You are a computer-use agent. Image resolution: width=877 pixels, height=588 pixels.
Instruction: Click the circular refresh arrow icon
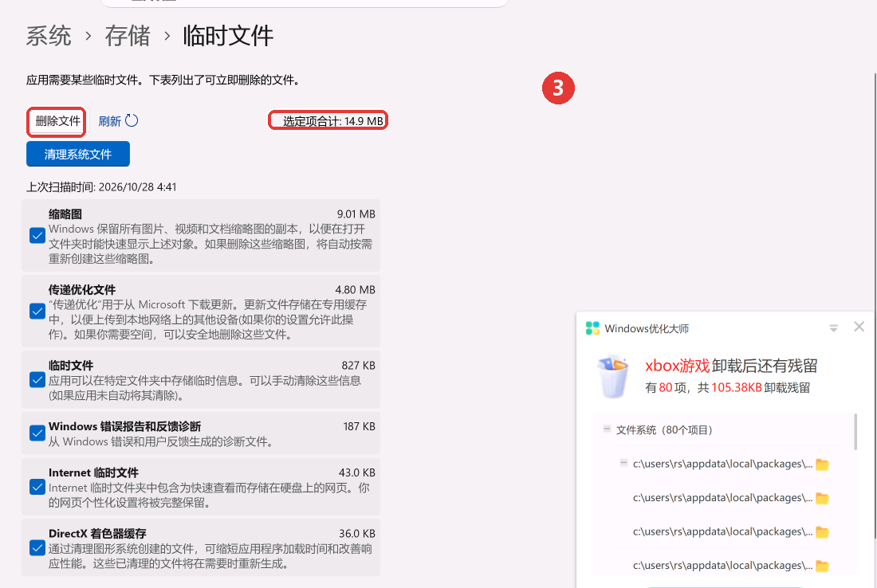tap(132, 121)
